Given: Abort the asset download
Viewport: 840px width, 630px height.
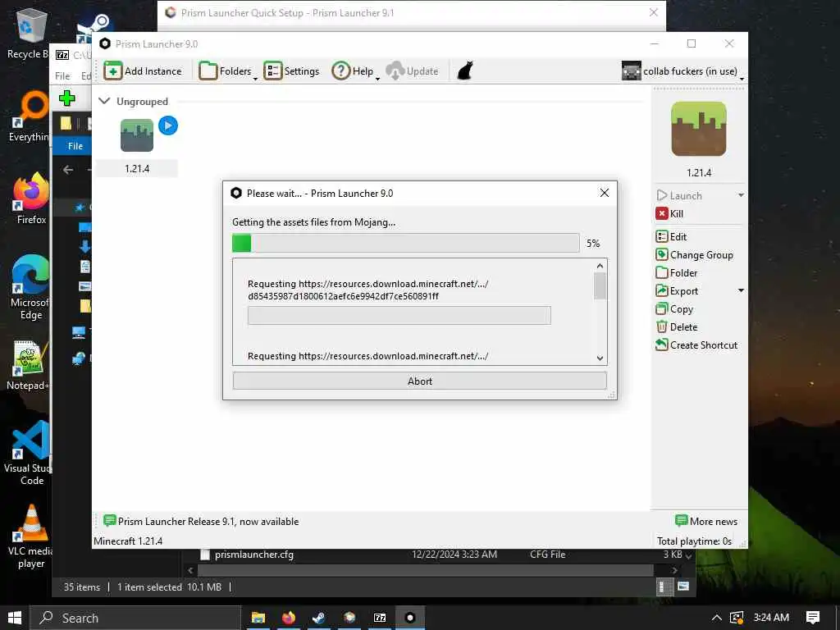Looking at the screenshot, I should pos(419,381).
